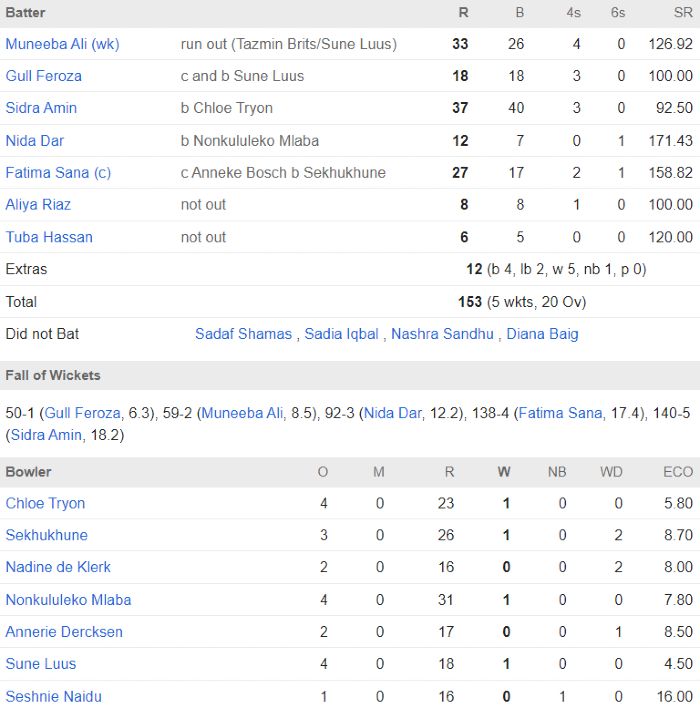The height and width of the screenshot is (708, 700).
Task: Open Sidra Amin's batter row link
Action: [41, 108]
